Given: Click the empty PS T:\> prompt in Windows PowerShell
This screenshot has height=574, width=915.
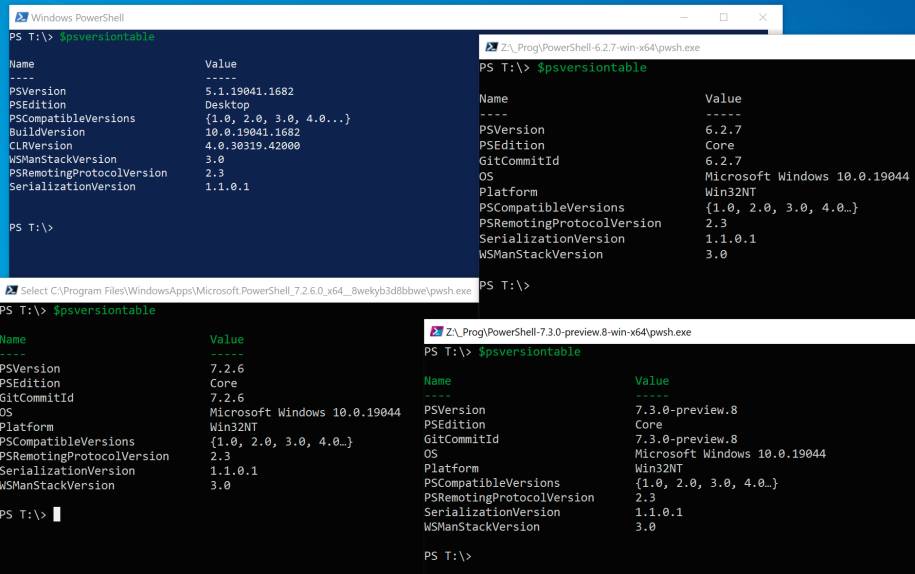Looking at the screenshot, I should (x=31, y=228).
